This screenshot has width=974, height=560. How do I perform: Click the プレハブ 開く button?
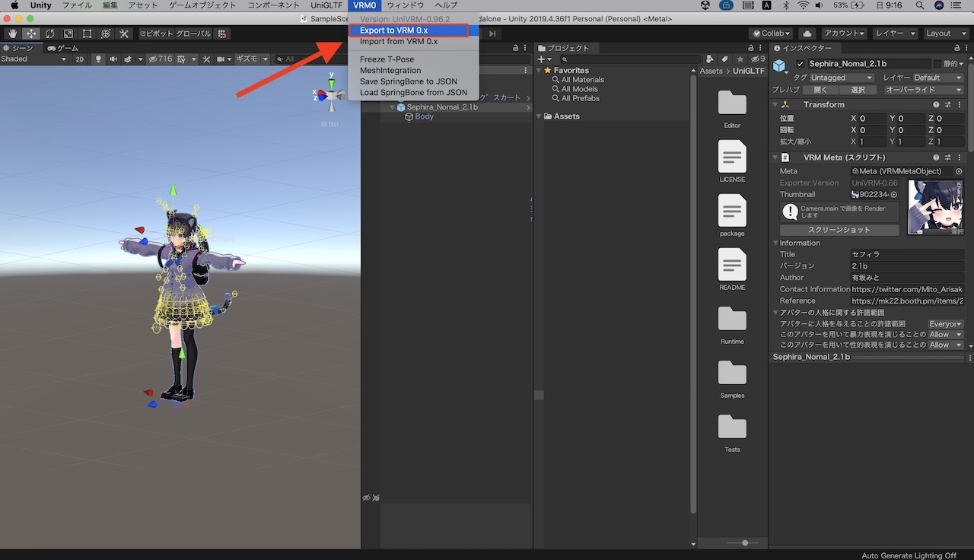pyautogui.click(x=820, y=90)
